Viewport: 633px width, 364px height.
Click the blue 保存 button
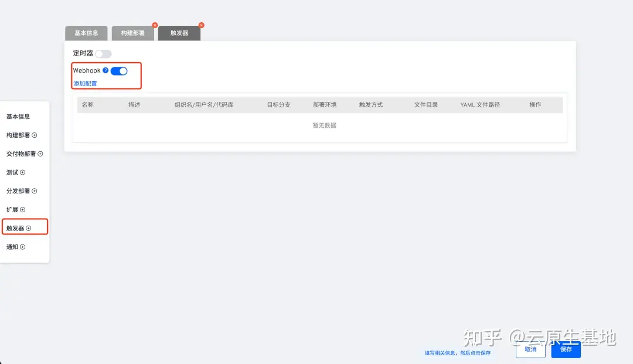[565, 349]
